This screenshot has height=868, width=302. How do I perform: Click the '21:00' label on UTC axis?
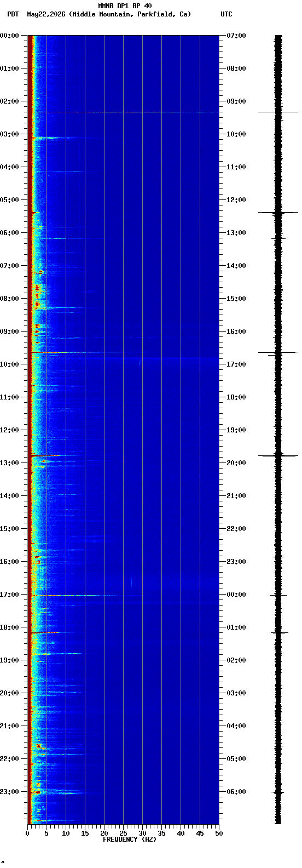tap(236, 496)
